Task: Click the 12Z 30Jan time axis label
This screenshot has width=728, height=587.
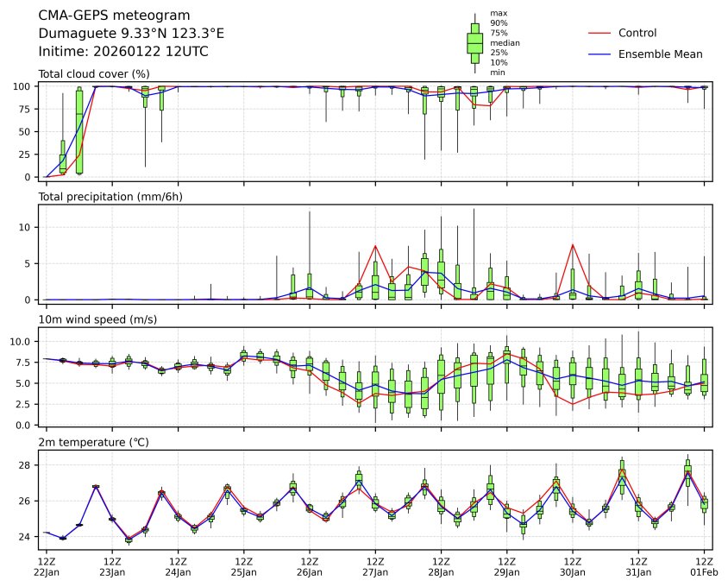Action: point(573,566)
